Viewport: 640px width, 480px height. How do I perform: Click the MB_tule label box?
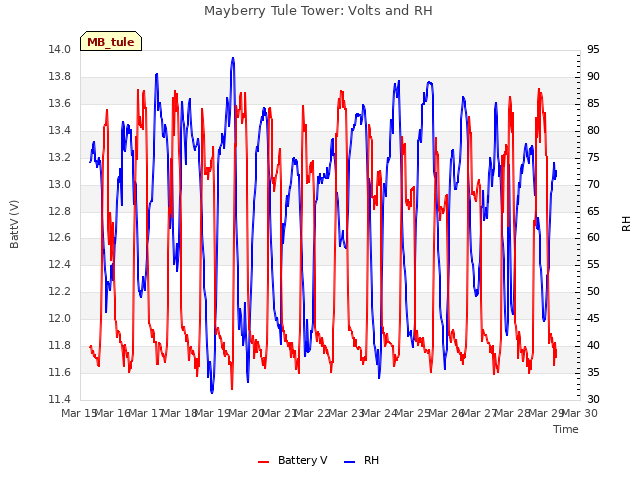(111, 41)
